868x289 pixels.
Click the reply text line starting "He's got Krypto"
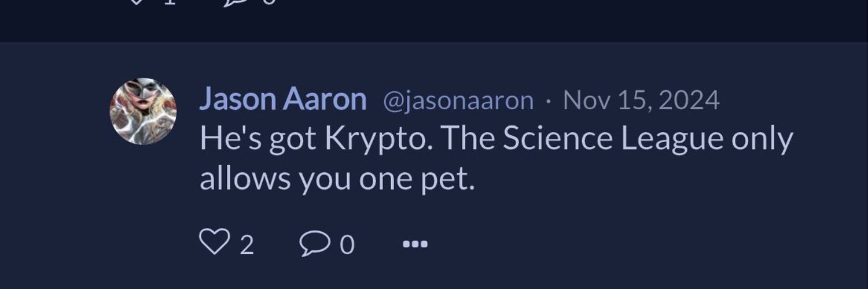coord(496,139)
